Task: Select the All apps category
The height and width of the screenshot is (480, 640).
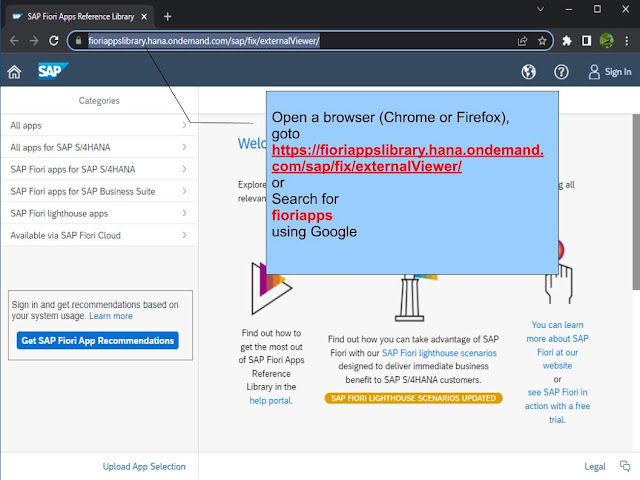Action: click(99, 125)
